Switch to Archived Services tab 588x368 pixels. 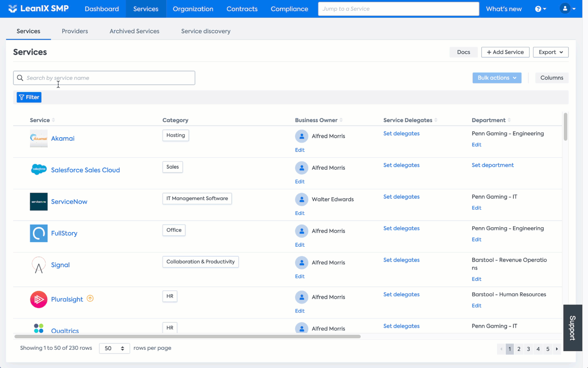(x=134, y=31)
